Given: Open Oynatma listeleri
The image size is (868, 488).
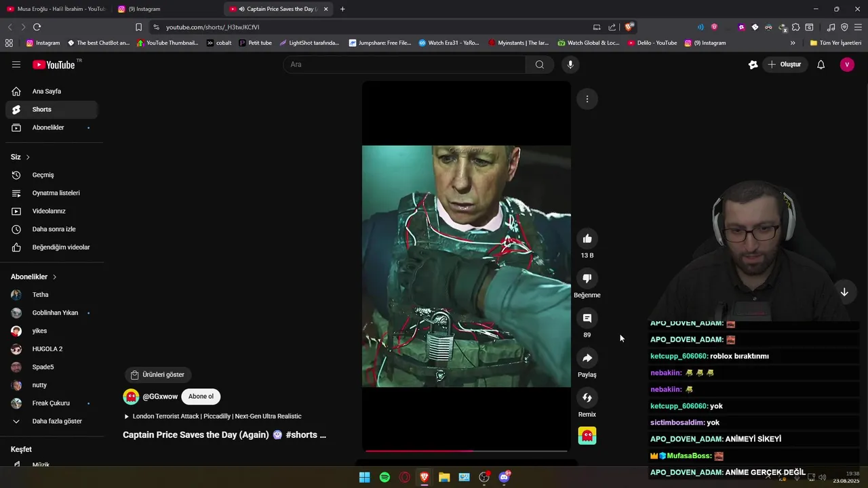Looking at the screenshot, I should point(52,193).
